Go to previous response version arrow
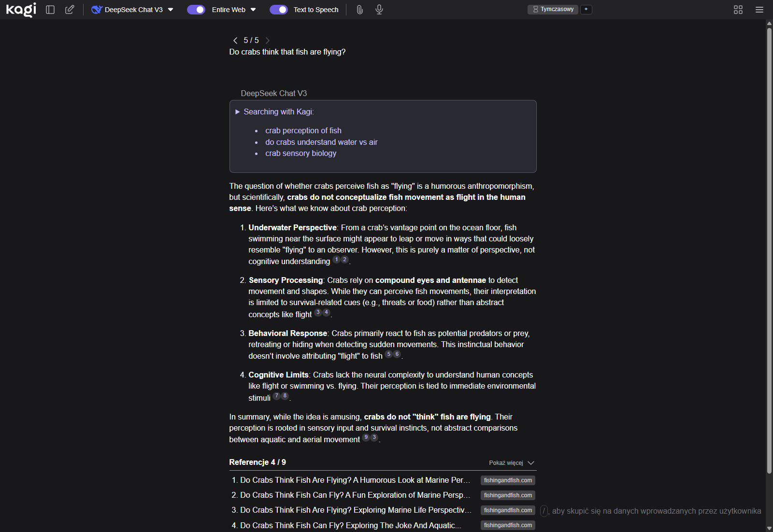The width and height of the screenshot is (773, 532). pyautogui.click(x=235, y=41)
